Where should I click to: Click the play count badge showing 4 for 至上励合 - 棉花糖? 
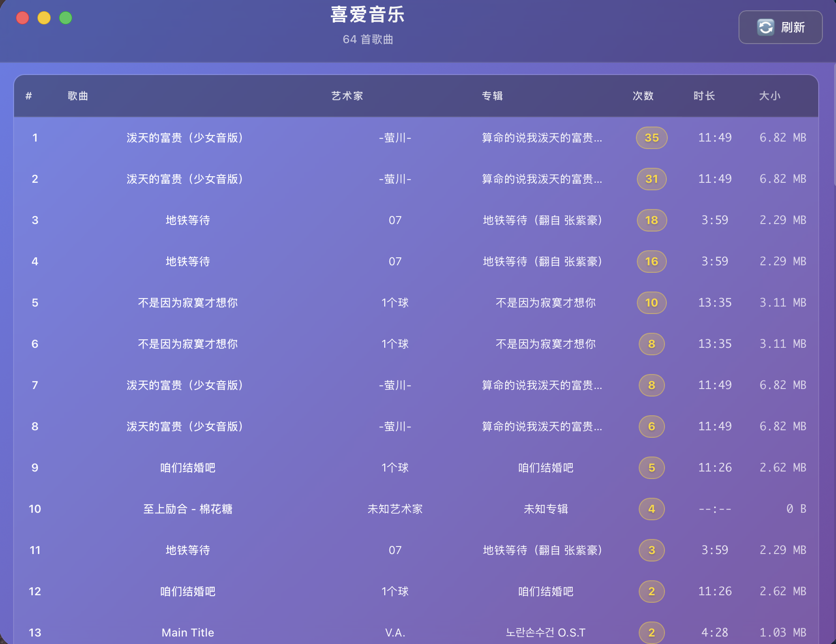coord(651,509)
